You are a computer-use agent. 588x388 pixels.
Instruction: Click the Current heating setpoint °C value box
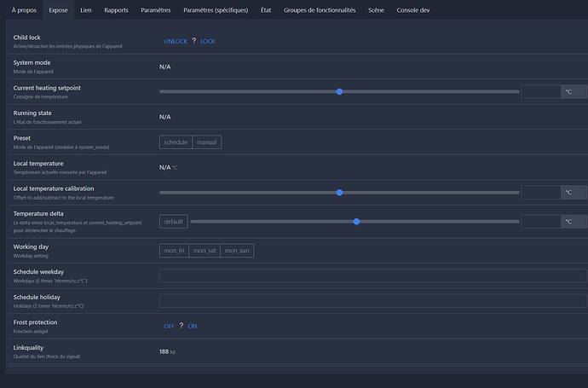click(540, 91)
